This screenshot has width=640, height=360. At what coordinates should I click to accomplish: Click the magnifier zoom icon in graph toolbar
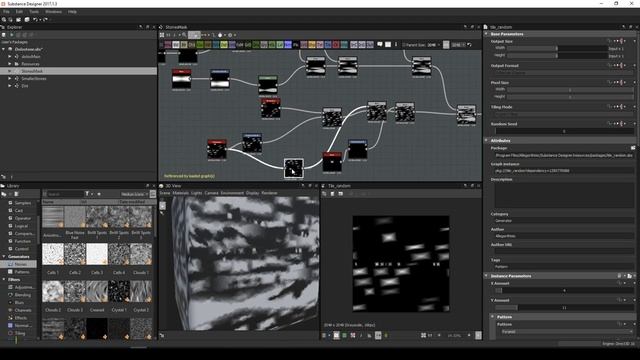pyautogui.click(x=184, y=35)
